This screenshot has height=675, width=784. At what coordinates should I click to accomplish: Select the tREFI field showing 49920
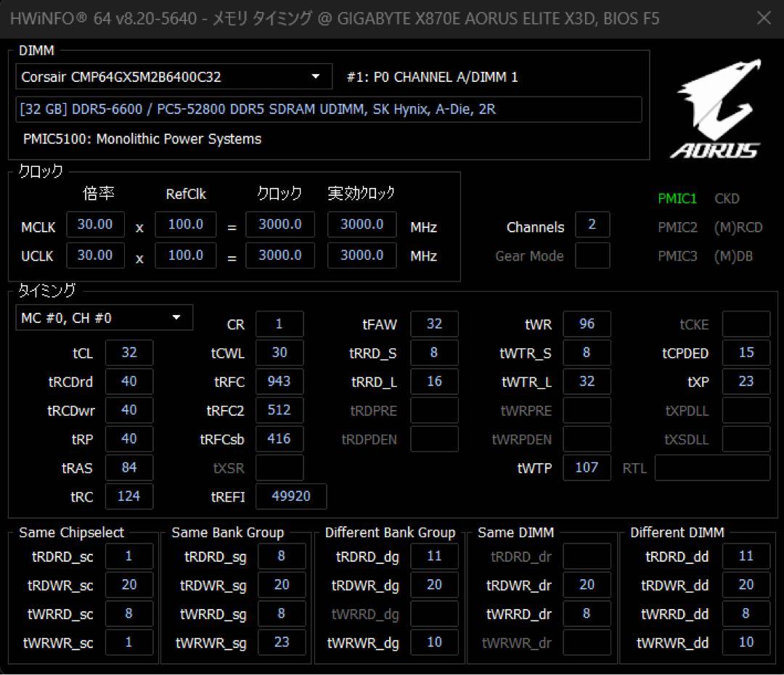(x=291, y=496)
